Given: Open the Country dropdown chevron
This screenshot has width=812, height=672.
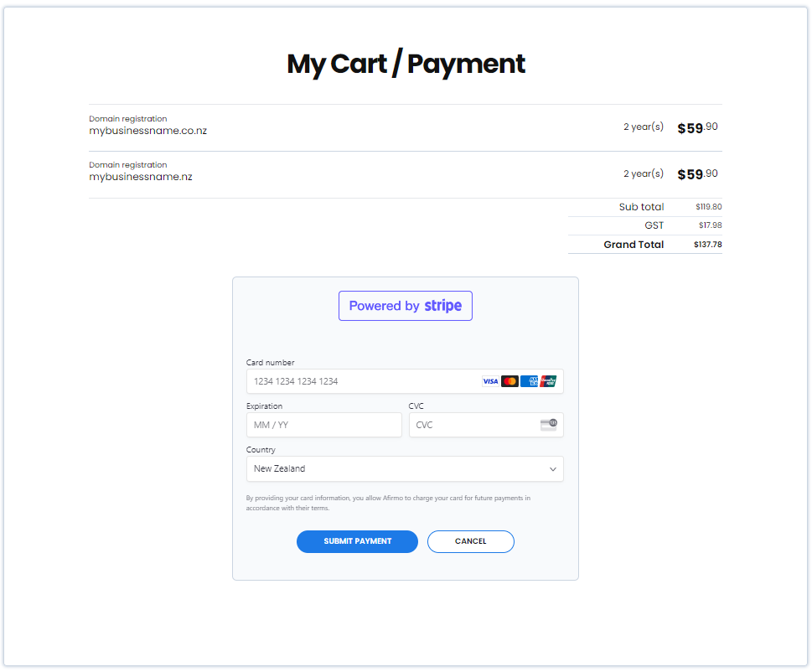Looking at the screenshot, I should pos(552,469).
